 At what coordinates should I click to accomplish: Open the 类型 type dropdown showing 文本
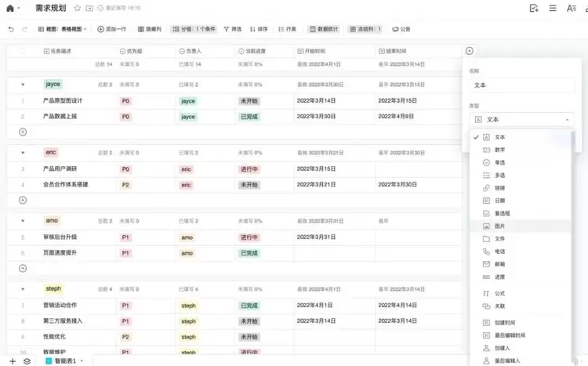(x=521, y=120)
